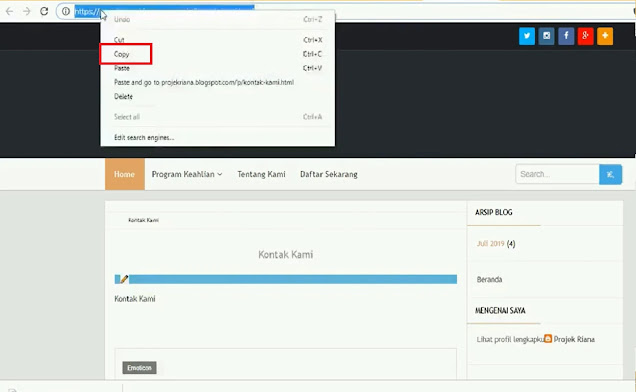Open the Beranda sidebar link
Viewport: 636px width, 392px height.
click(489, 279)
